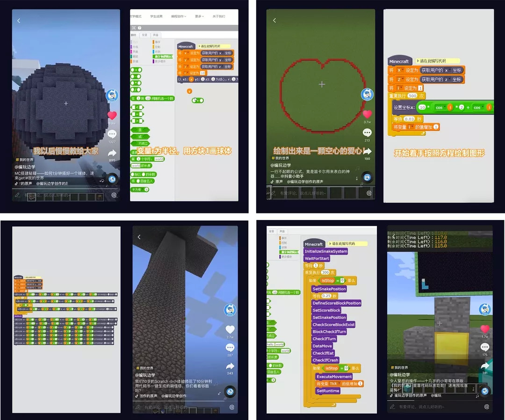Open the creator avatar in the heart video

tap(367, 94)
